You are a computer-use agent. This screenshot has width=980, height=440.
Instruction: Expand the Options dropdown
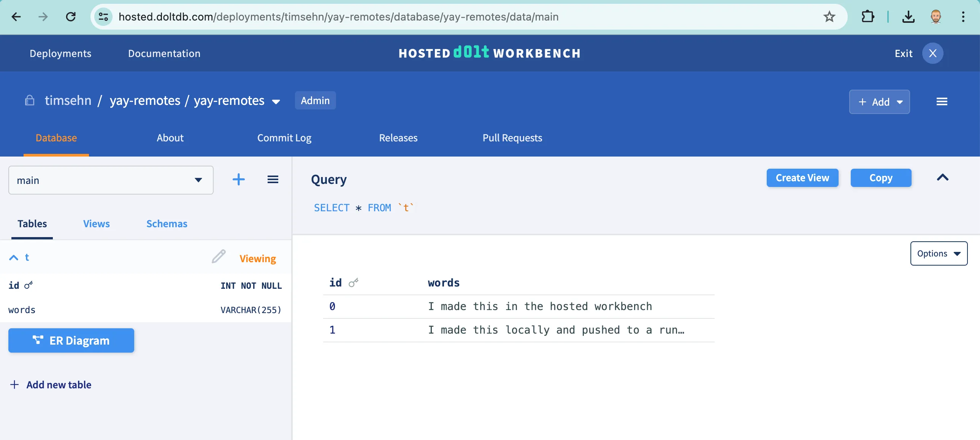[938, 253]
